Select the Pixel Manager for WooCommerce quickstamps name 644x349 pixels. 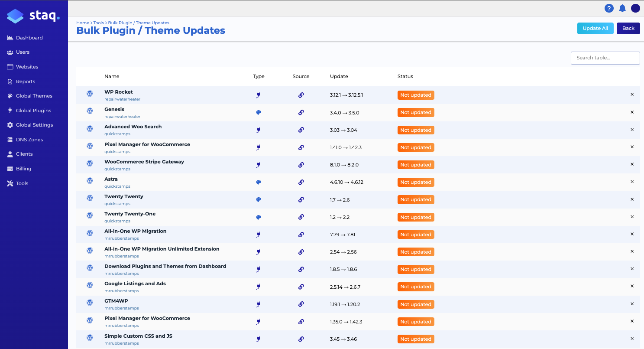pyautogui.click(x=147, y=144)
